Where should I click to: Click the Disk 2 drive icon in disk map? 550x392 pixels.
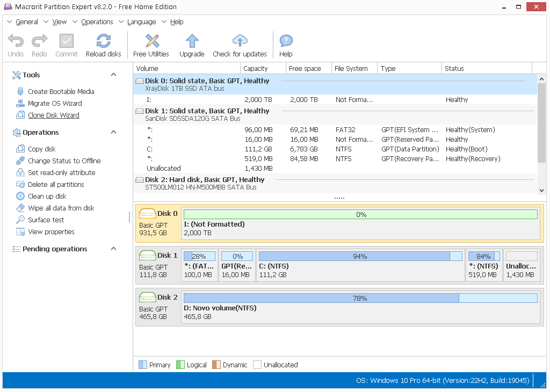pos(148,297)
